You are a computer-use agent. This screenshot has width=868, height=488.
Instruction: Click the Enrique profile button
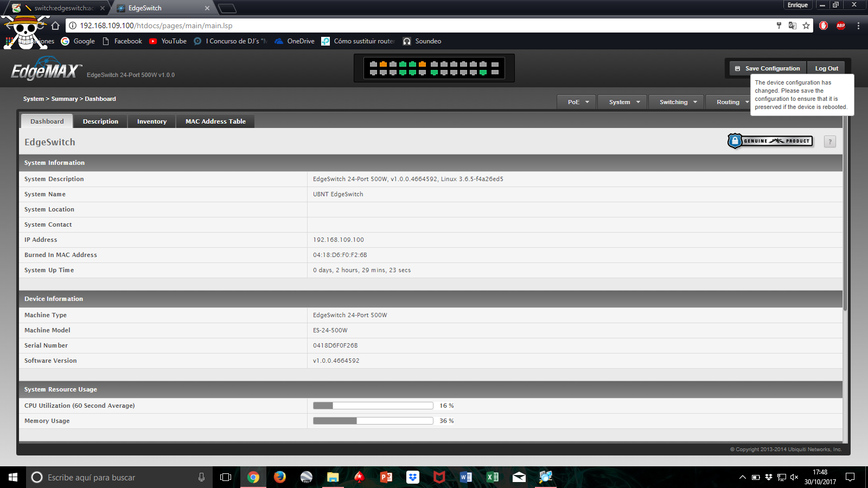coord(797,5)
